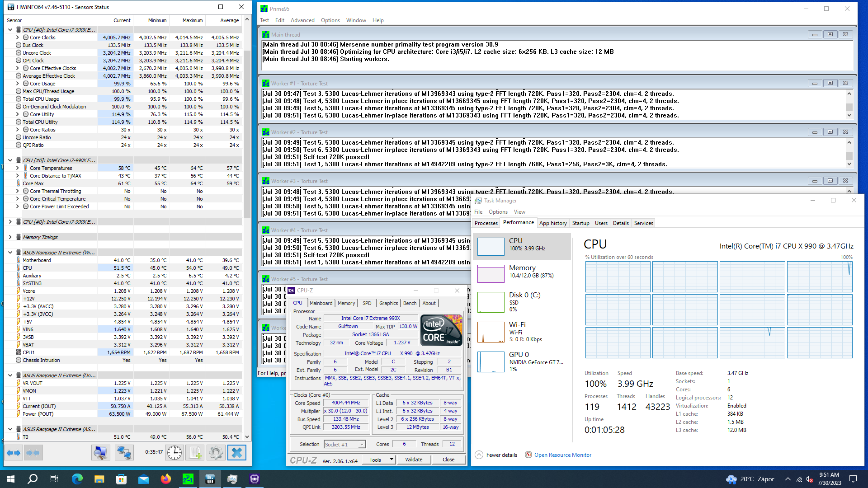Expand Core Temperatures row
Screen dimensions: 868x488
18,168
